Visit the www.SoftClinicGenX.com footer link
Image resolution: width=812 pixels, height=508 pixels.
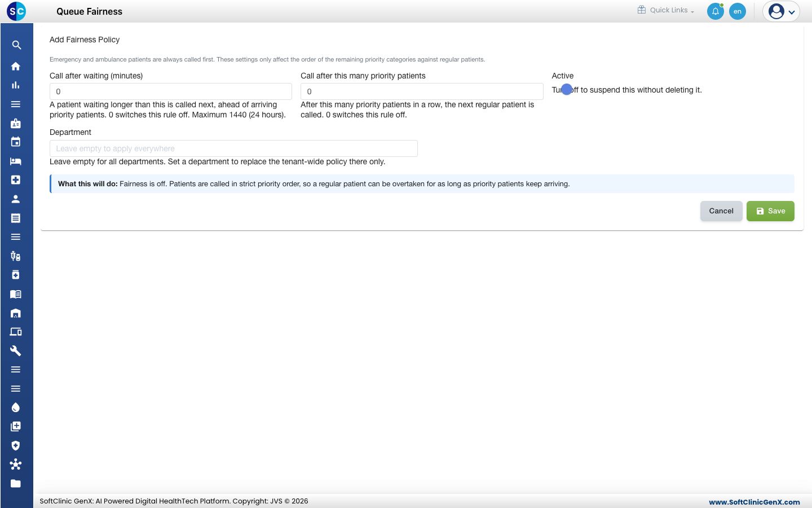coord(754,502)
